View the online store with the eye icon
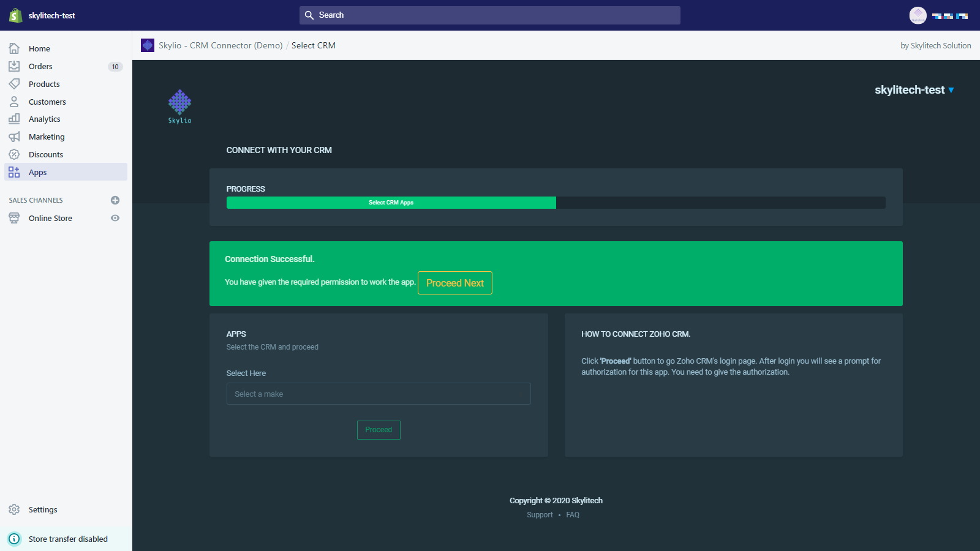Image resolution: width=980 pixels, height=551 pixels. pyautogui.click(x=115, y=218)
